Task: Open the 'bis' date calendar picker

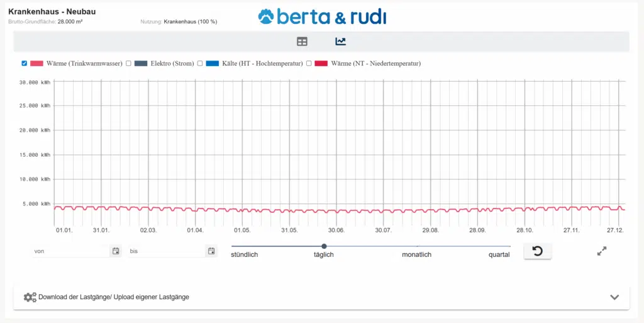Action: click(211, 251)
